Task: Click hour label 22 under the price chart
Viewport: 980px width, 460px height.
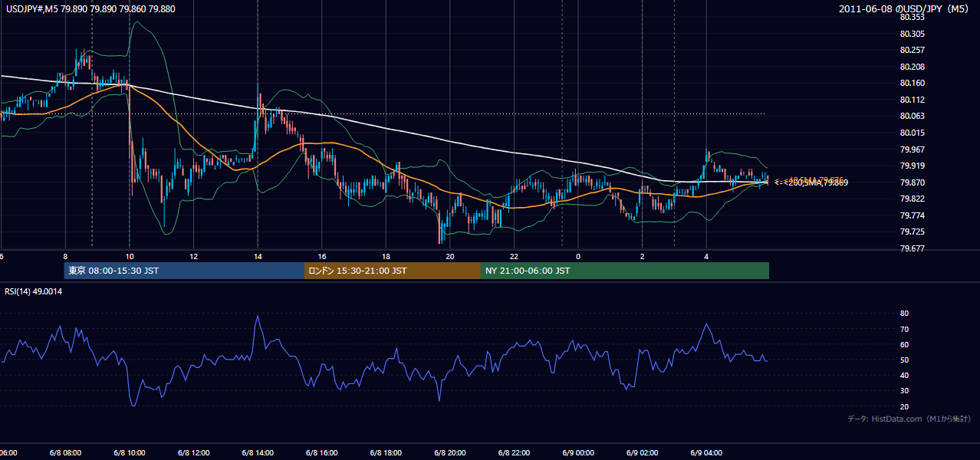Action: pos(514,256)
